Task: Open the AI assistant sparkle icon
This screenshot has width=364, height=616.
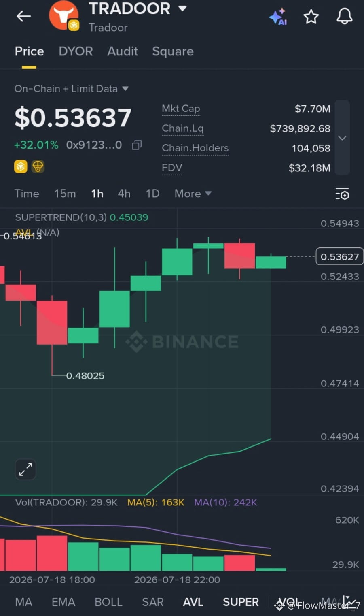Action: pyautogui.click(x=278, y=17)
